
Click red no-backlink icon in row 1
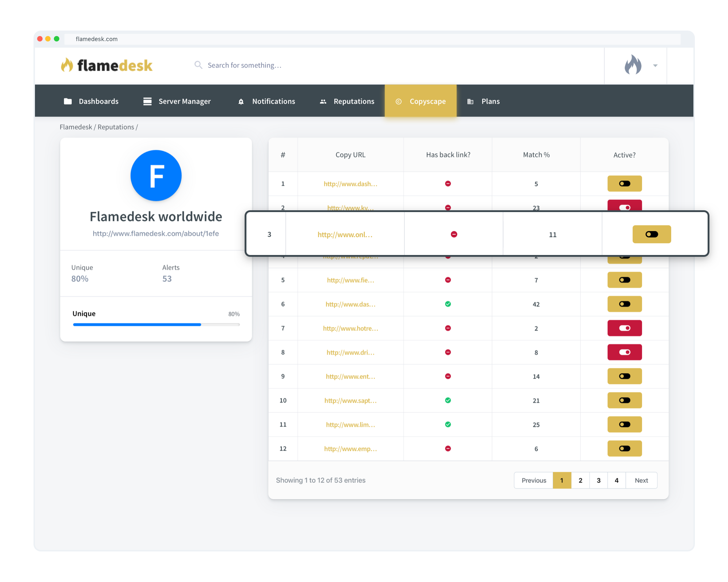448,184
